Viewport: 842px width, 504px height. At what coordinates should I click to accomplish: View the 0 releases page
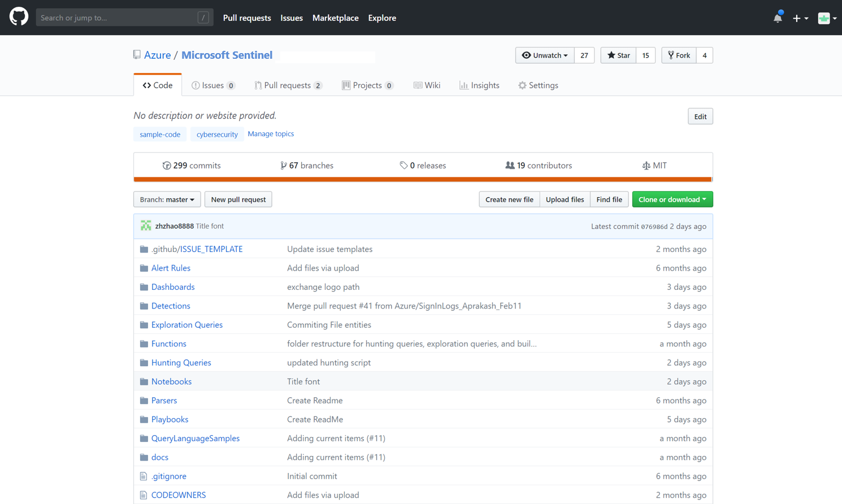(x=423, y=166)
